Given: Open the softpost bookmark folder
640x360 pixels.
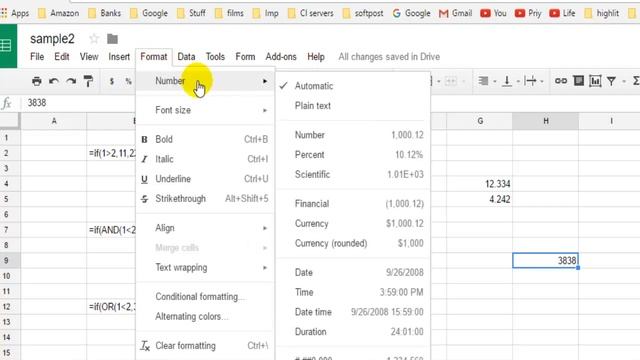Looking at the screenshot, I should pyautogui.click(x=363, y=13).
